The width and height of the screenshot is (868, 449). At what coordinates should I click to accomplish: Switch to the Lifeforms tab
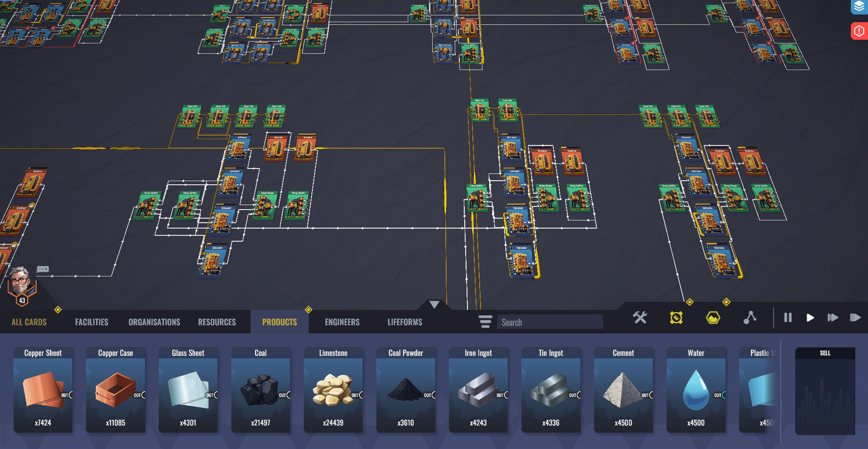coord(405,322)
